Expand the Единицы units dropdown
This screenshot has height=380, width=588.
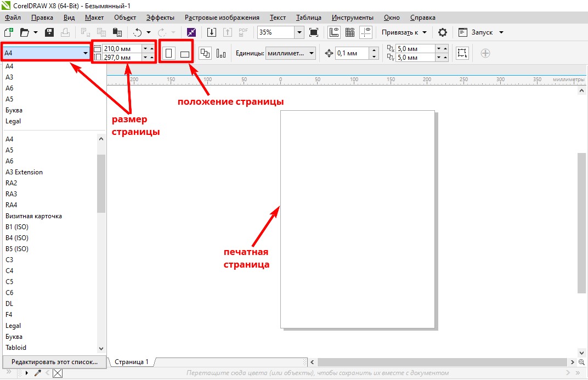[312, 53]
